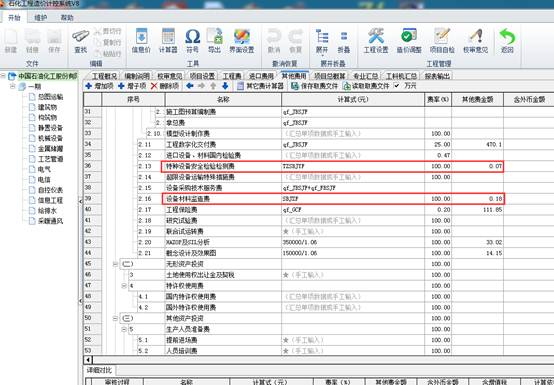Switch to the 项目总概算 tab
Image resolution: width=554 pixels, height=385 pixels.
click(329, 76)
